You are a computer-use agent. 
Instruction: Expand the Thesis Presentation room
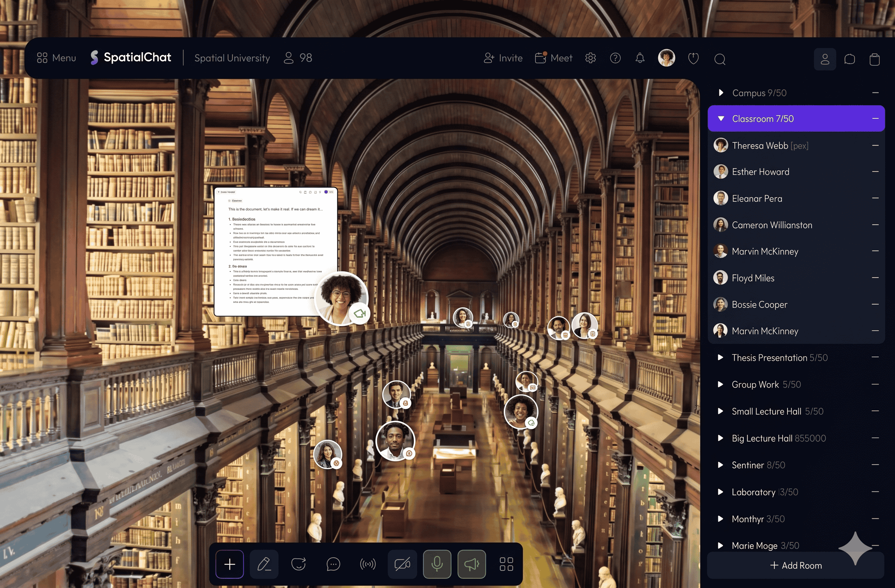720,357
